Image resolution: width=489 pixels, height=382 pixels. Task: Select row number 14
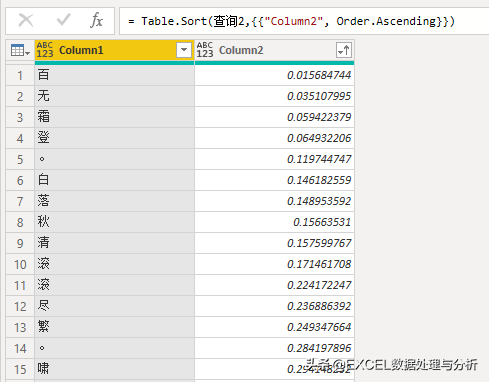20,348
